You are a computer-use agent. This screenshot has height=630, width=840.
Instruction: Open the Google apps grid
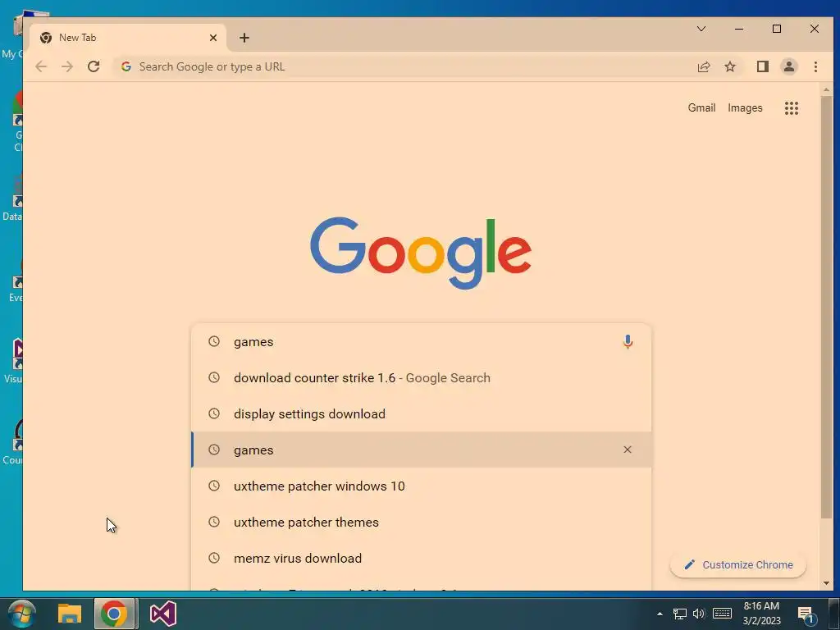click(792, 108)
